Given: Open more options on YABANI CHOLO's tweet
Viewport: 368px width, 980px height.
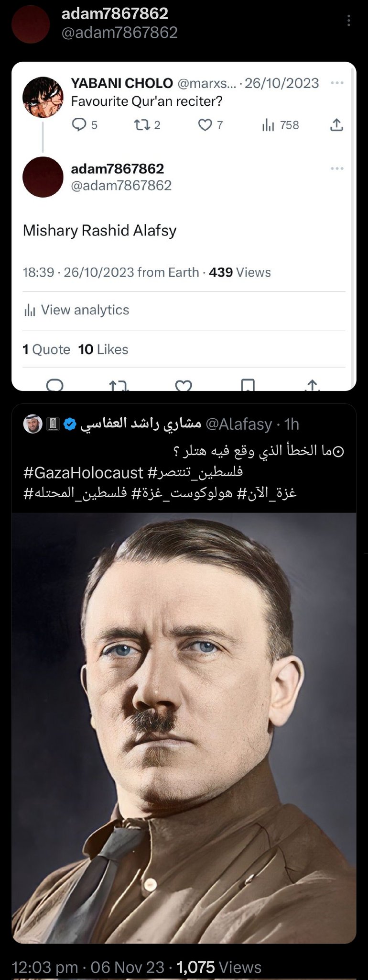Looking at the screenshot, I should tap(337, 83).
